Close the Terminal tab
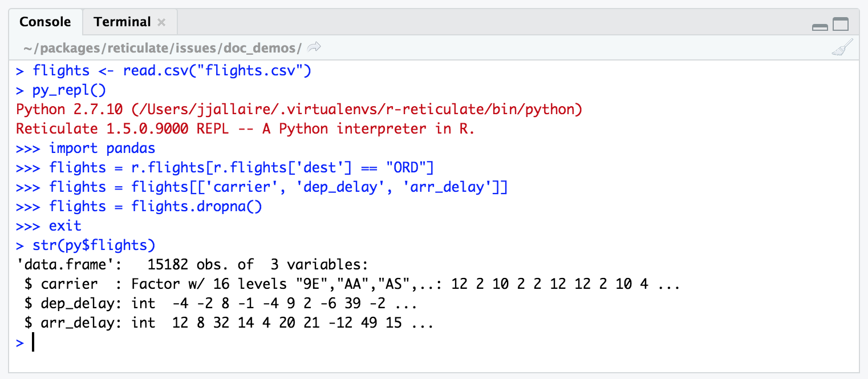Viewport: 868px width, 379px height. pyautogui.click(x=161, y=23)
